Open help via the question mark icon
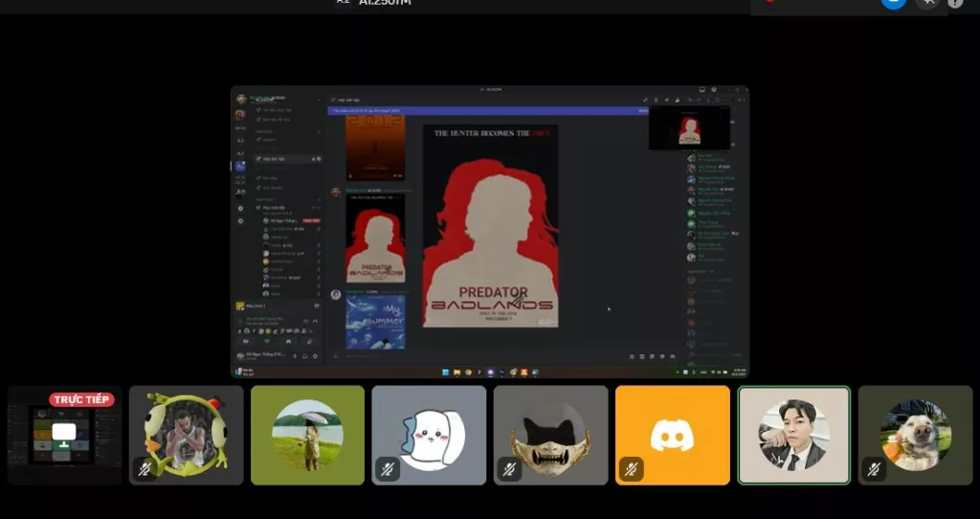 tap(955, 3)
